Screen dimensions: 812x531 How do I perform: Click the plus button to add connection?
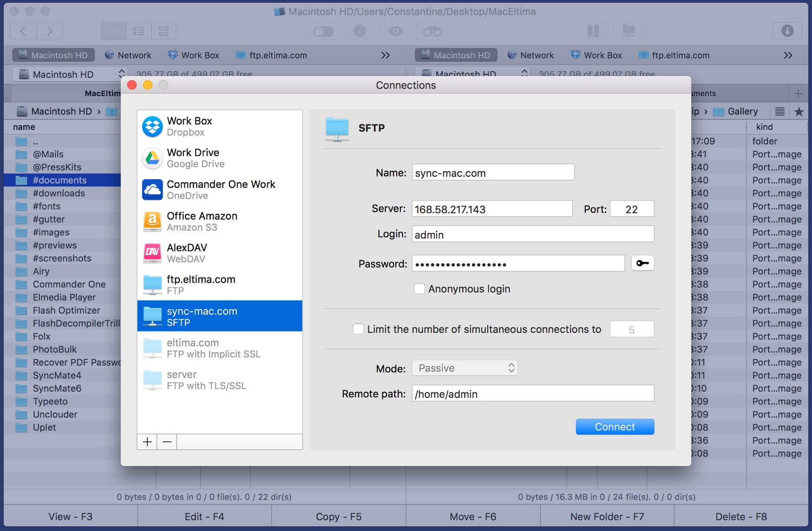pos(147,442)
